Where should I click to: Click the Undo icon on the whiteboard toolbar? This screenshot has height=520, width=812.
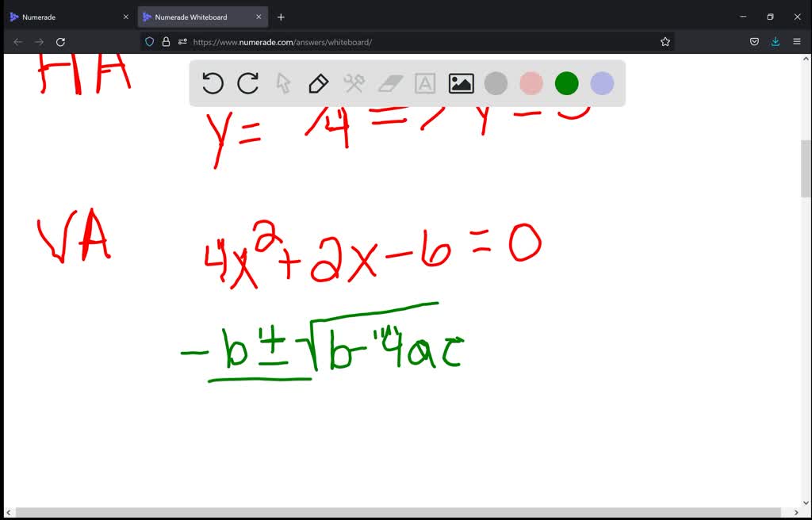[213, 83]
